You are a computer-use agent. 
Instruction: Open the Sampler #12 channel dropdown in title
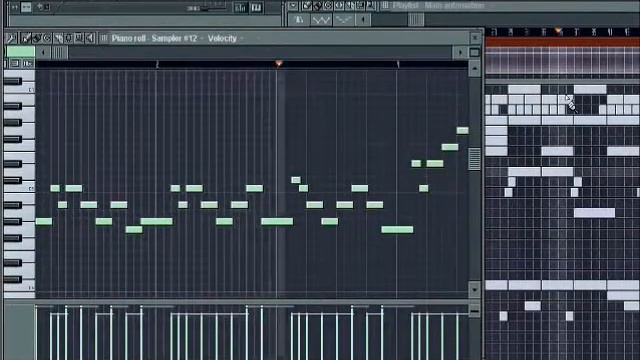(x=202, y=38)
